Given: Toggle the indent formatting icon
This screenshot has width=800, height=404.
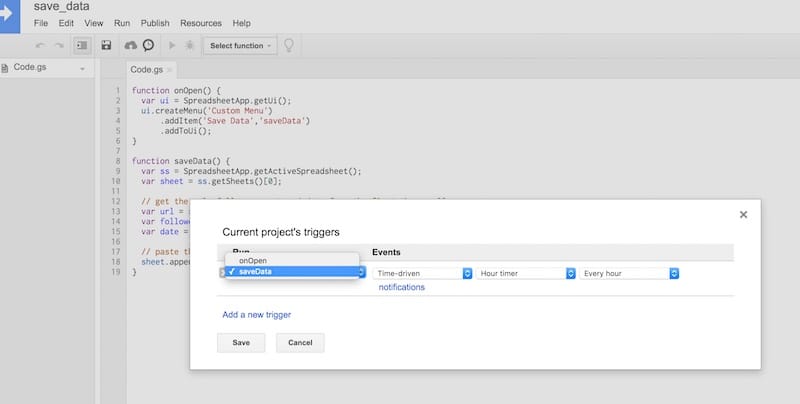Looking at the screenshot, I should tap(82, 45).
